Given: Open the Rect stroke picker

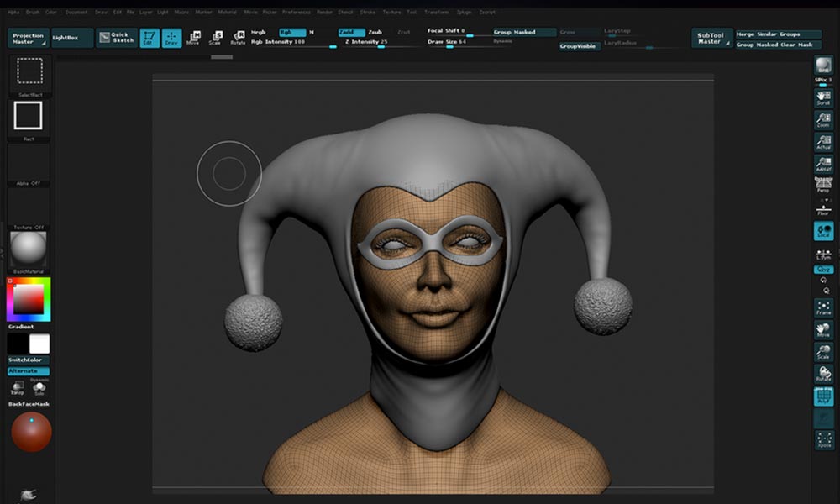Looking at the screenshot, I should [x=29, y=119].
